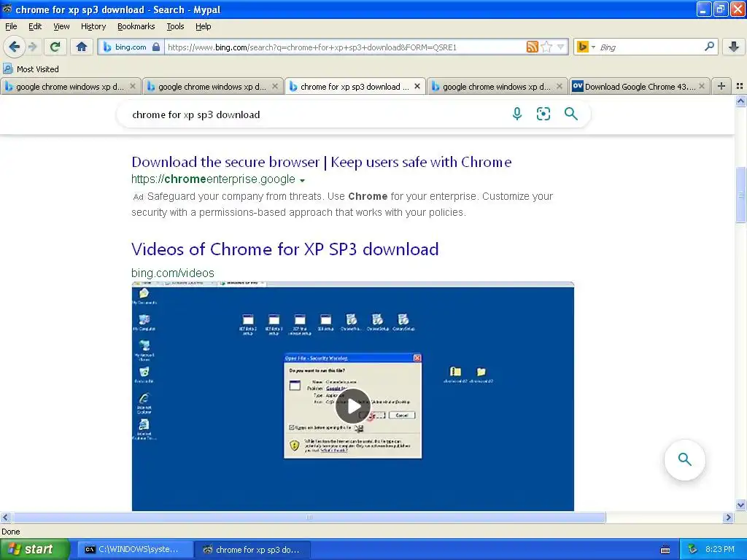Open the File menu
Viewport: 747px width, 560px height.
pyautogui.click(x=11, y=26)
